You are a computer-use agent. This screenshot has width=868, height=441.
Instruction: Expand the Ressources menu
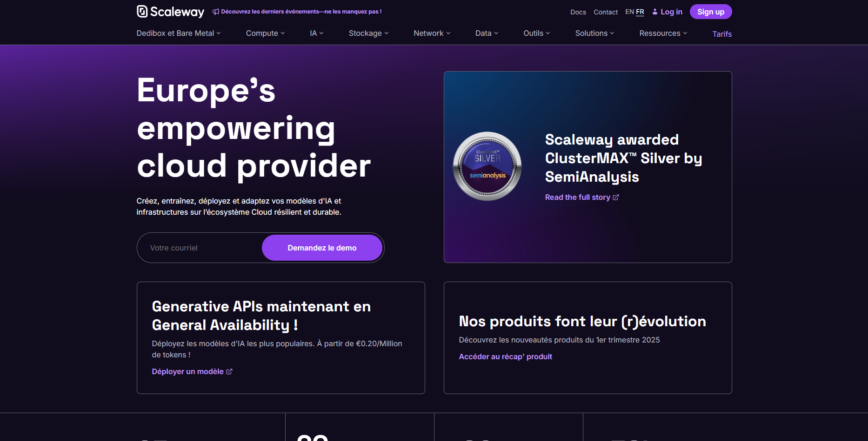point(663,33)
